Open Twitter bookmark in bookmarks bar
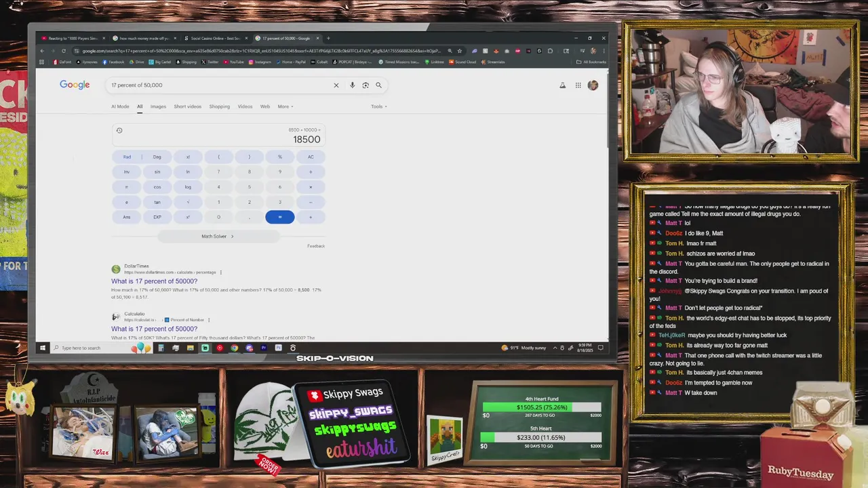 click(x=210, y=62)
